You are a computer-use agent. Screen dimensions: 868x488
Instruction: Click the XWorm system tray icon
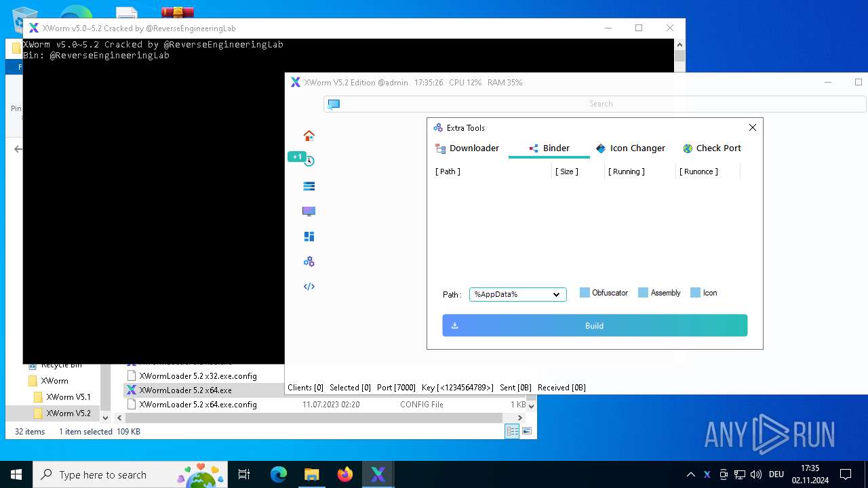[x=707, y=474]
